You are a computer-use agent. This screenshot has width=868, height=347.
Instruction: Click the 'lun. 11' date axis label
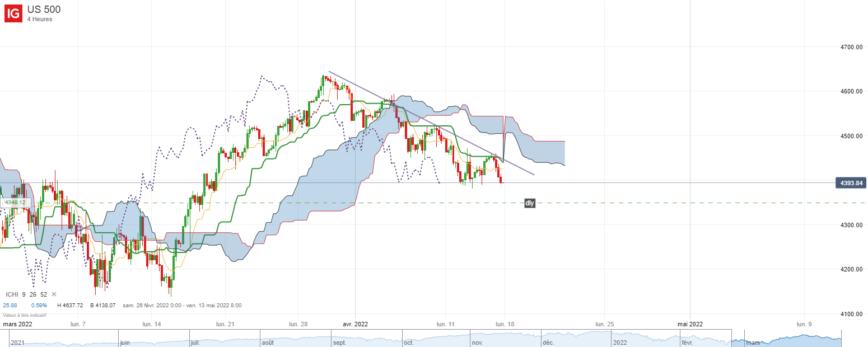[445, 324]
